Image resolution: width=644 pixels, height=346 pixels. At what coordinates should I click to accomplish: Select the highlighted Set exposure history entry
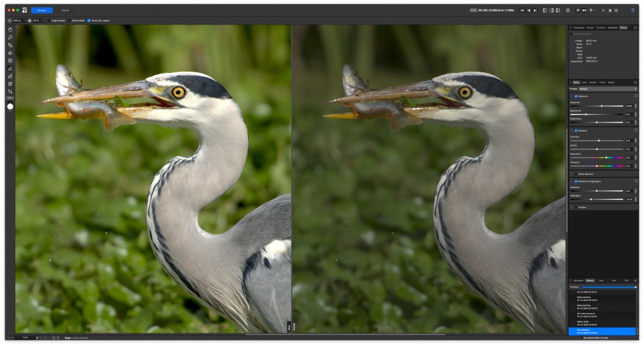[602, 331]
